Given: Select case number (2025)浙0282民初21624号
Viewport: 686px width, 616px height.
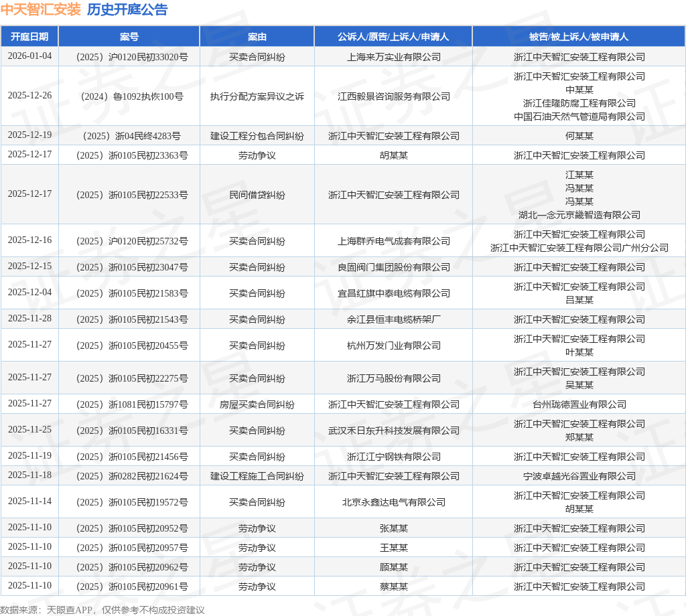Looking at the screenshot, I should 132,476.
